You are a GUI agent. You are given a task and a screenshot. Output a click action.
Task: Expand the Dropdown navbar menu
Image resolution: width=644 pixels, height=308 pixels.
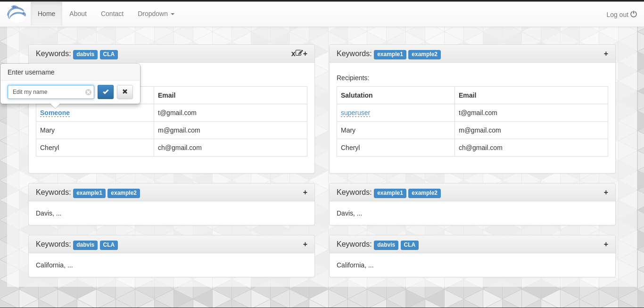[156, 14]
